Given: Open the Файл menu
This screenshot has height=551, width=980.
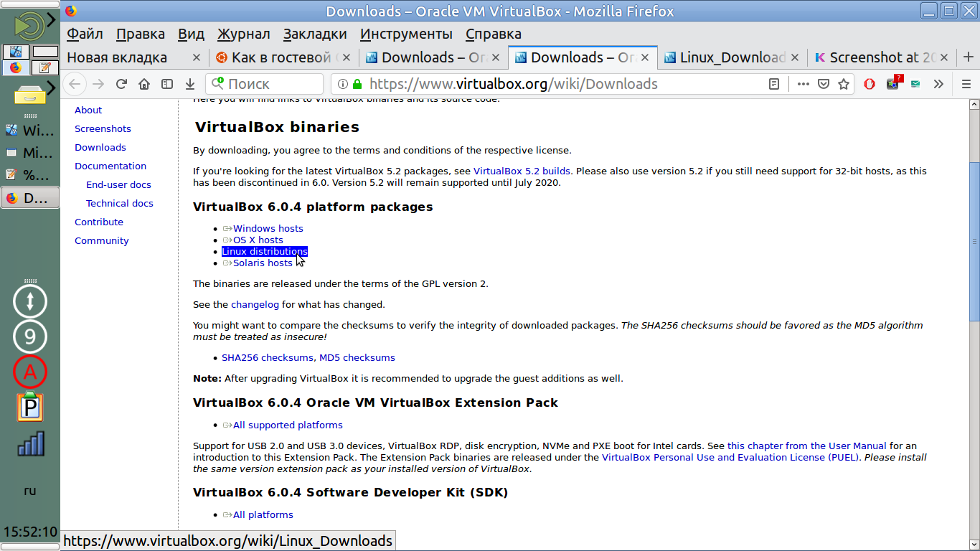Looking at the screenshot, I should [85, 34].
